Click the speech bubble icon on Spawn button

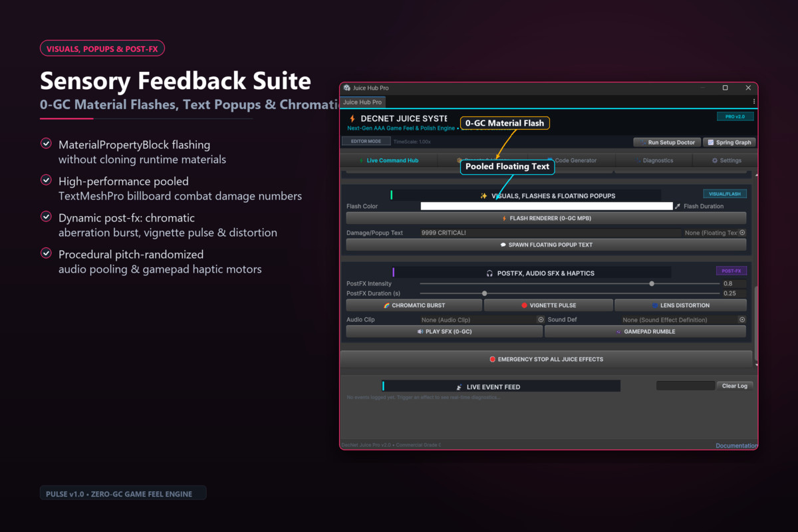click(503, 245)
